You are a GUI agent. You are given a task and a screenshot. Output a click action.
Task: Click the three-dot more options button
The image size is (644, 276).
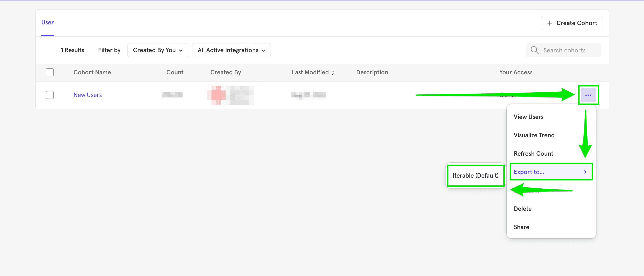coord(588,95)
